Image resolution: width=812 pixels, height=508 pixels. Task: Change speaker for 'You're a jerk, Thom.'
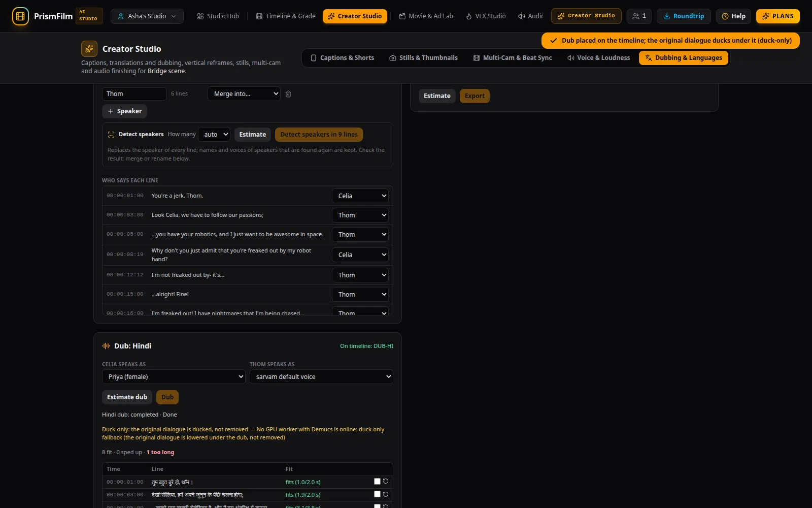tap(360, 196)
